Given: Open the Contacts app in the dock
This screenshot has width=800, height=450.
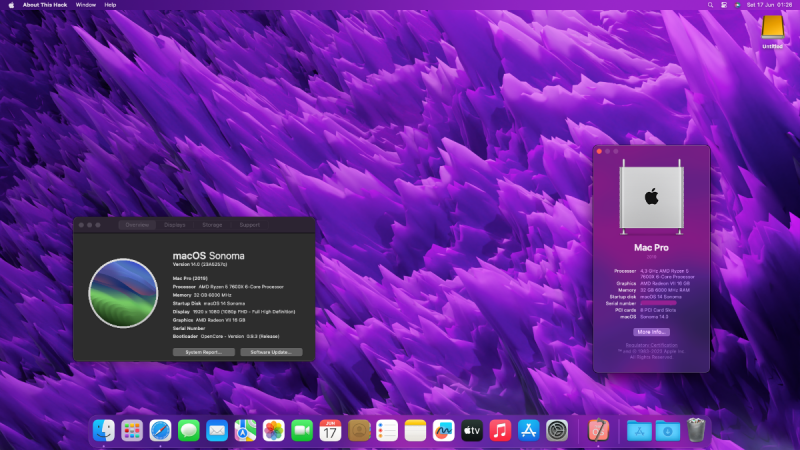Looking at the screenshot, I should [359, 431].
